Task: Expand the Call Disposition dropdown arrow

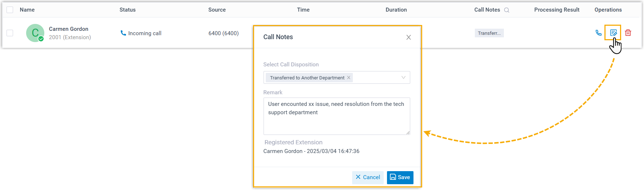Action: (403, 78)
